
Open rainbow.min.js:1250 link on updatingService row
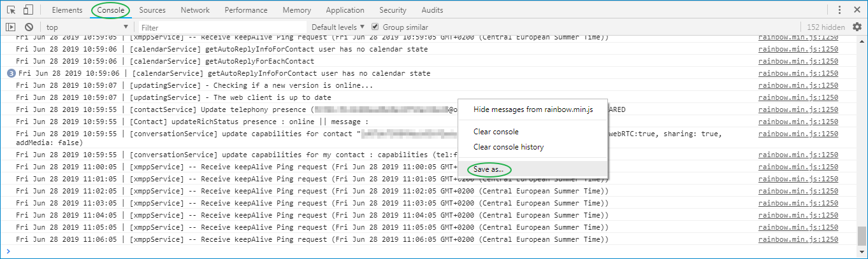click(798, 85)
